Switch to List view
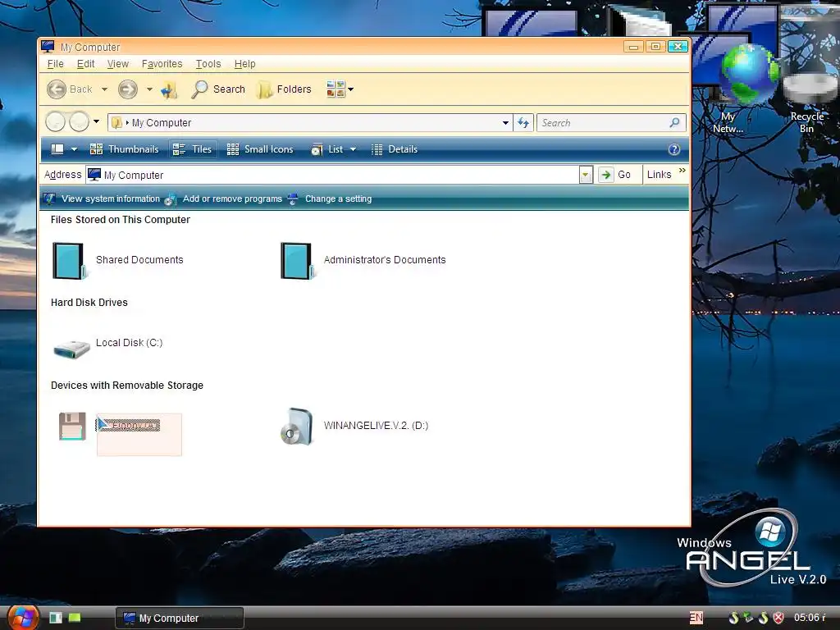Image resolution: width=840 pixels, height=630 pixels. 327,149
